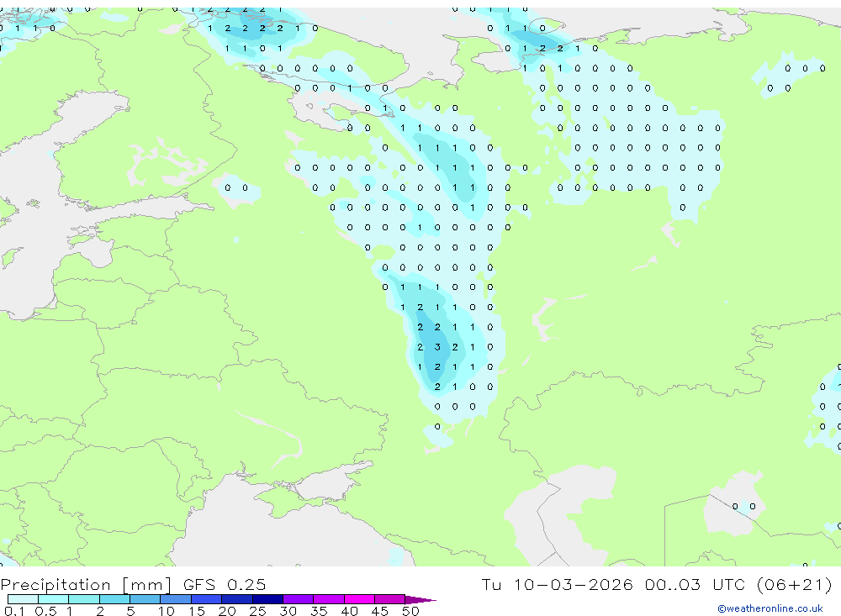
Task: Click the 'GFS 0.25' model label
Action: (225, 584)
